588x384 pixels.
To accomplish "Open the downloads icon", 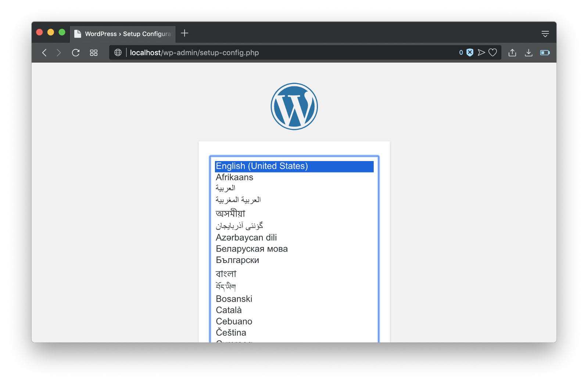I will [528, 53].
